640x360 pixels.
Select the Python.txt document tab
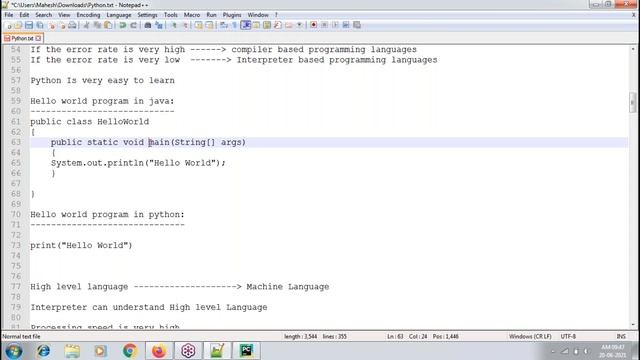[x=22, y=38]
